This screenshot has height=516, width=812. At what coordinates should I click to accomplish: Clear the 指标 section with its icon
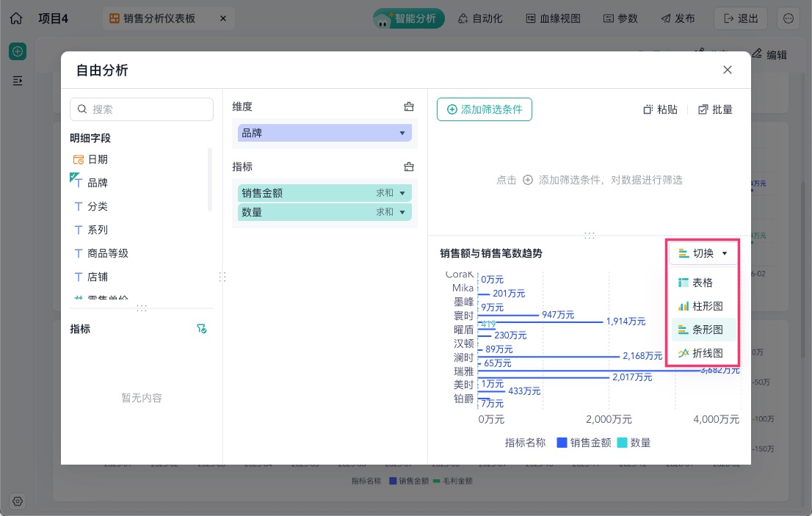409,167
